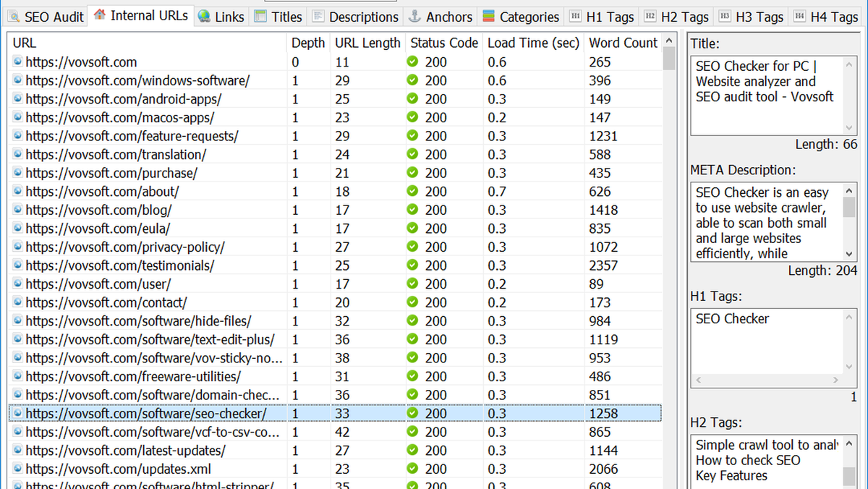
Task: Click green status check in eula row
Action: [x=413, y=228]
